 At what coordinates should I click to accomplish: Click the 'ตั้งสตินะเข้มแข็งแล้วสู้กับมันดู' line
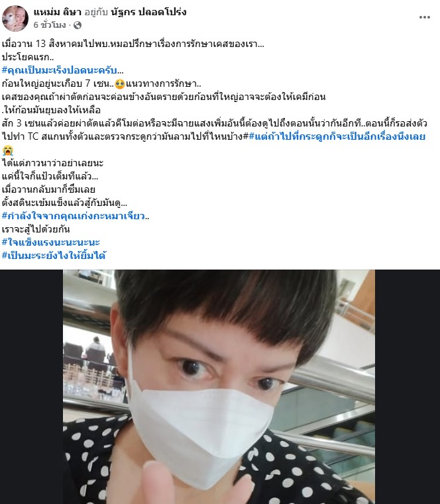(64, 203)
